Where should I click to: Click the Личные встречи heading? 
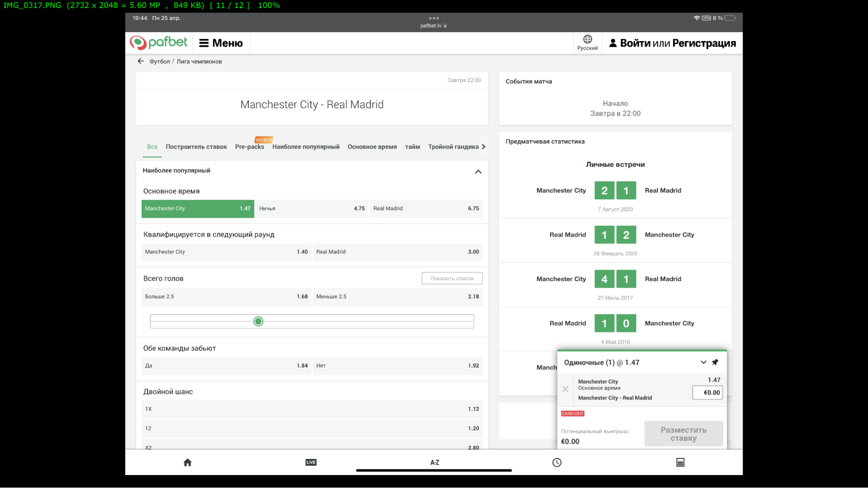click(615, 164)
